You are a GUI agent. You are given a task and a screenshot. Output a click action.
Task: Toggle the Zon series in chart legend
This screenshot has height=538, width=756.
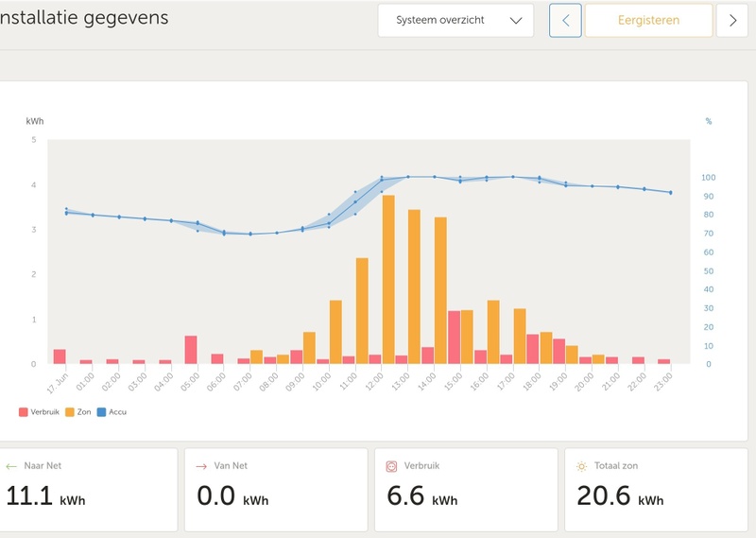(77, 411)
